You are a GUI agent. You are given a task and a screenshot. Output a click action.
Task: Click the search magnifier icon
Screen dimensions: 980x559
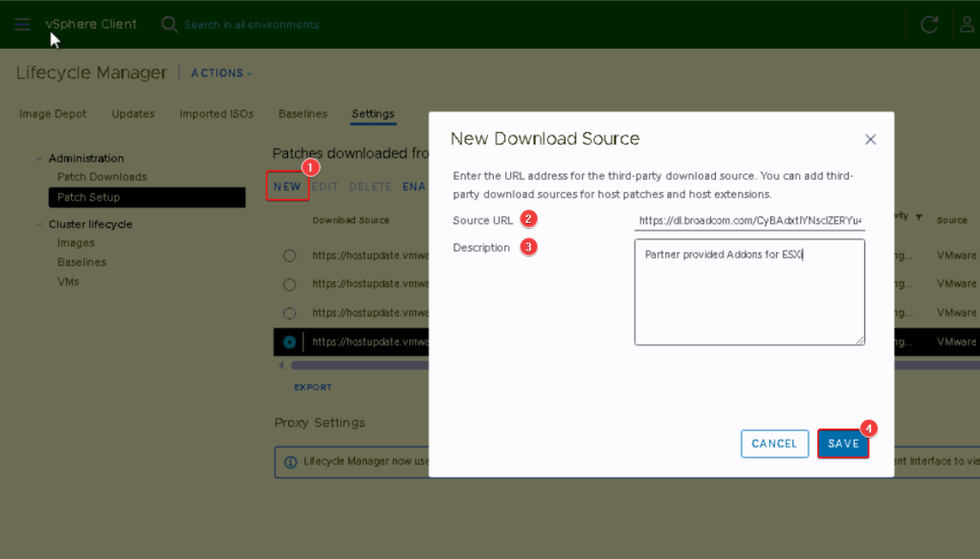click(x=169, y=24)
